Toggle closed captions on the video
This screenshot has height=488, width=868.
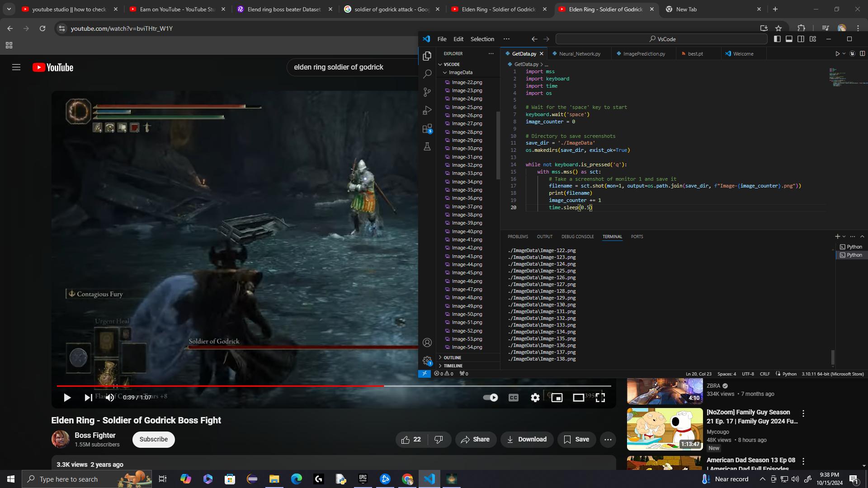(x=514, y=398)
